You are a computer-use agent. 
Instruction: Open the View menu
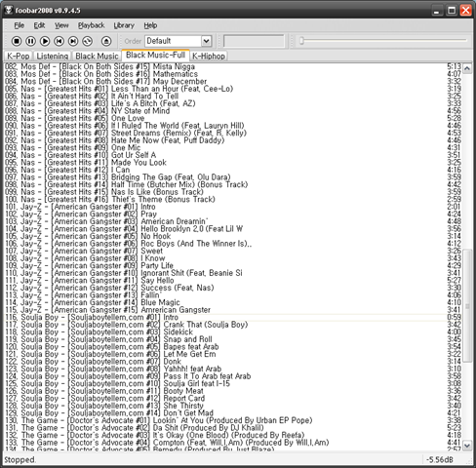coord(61,25)
